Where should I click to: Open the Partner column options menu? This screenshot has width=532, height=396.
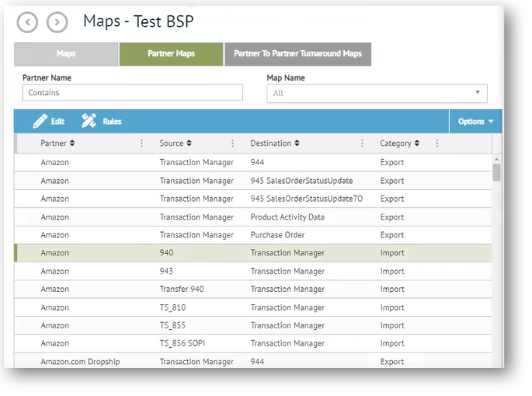click(141, 144)
